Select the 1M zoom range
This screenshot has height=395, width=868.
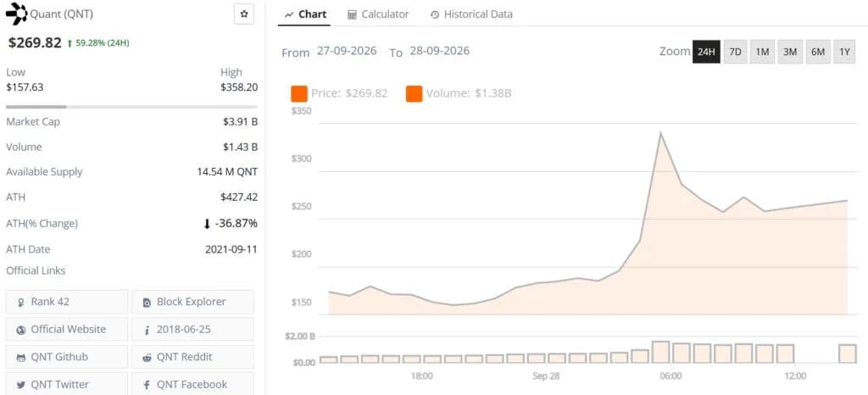pyautogui.click(x=762, y=52)
